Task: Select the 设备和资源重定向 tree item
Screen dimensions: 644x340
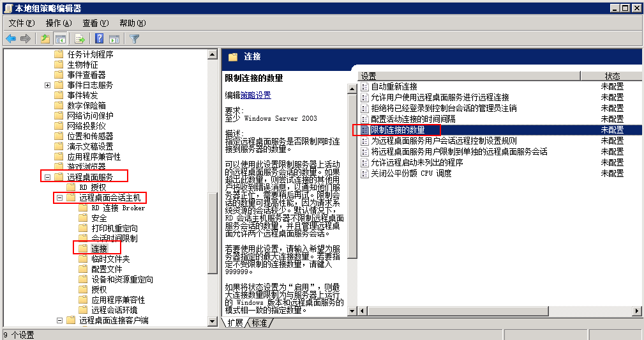Action: pos(122,279)
